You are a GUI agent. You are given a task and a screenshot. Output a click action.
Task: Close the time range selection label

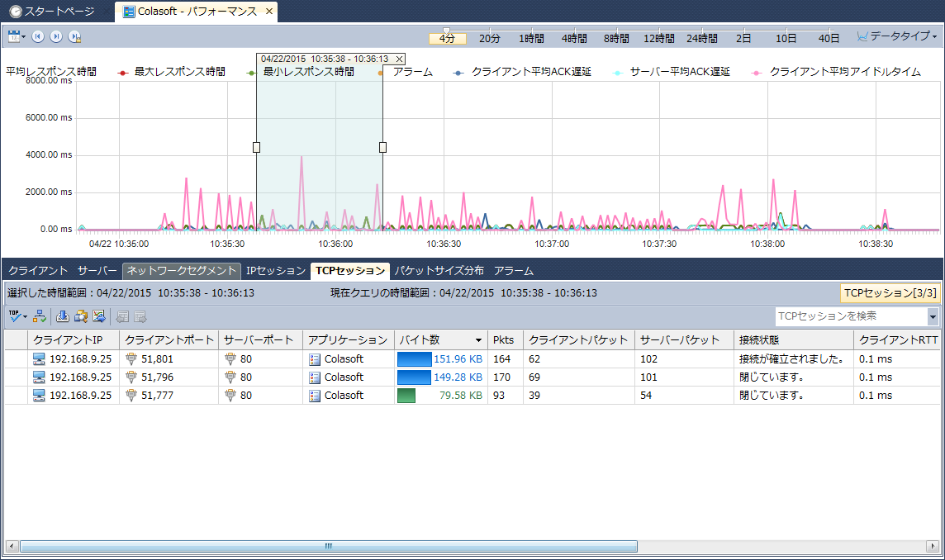pyautogui.click(x=399, y=59)
